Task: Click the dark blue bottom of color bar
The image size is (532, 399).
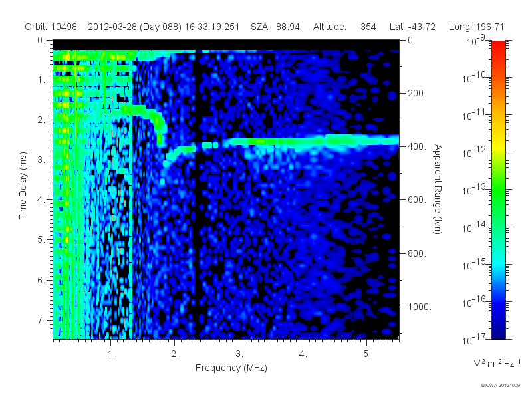Action: tap(498, 331)
